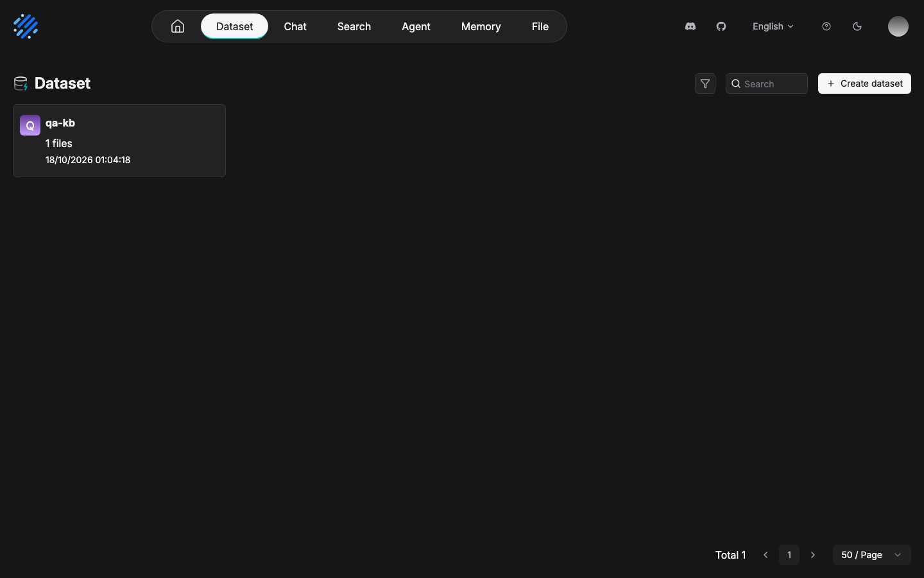Expand the 50 / Page selector
924x578 pixels.
[872, 555]
